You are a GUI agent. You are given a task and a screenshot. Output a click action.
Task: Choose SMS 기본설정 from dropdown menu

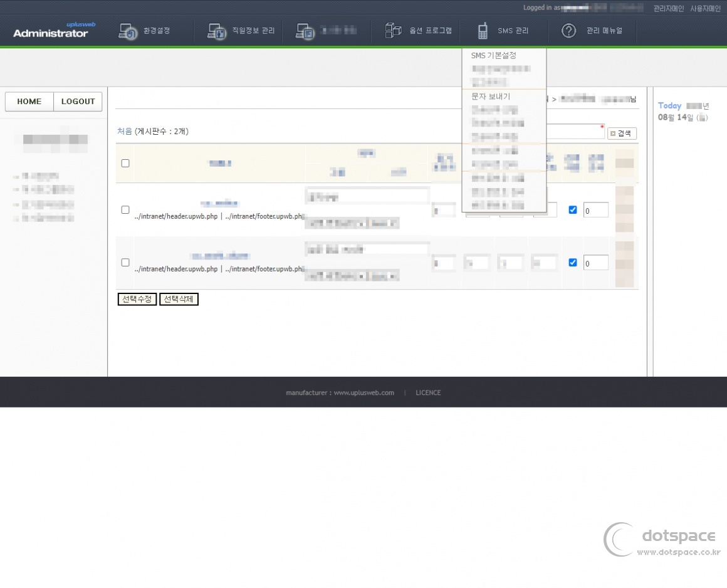(x=493, y=55)
